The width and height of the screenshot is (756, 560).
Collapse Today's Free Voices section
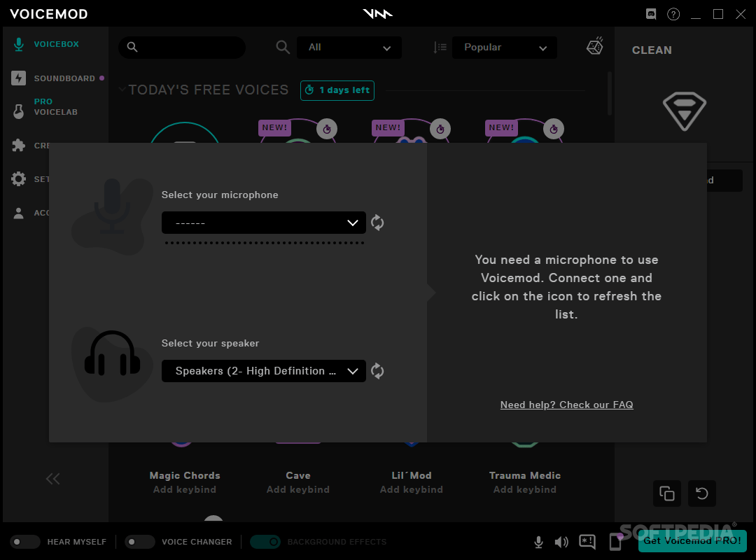point(122,89)
